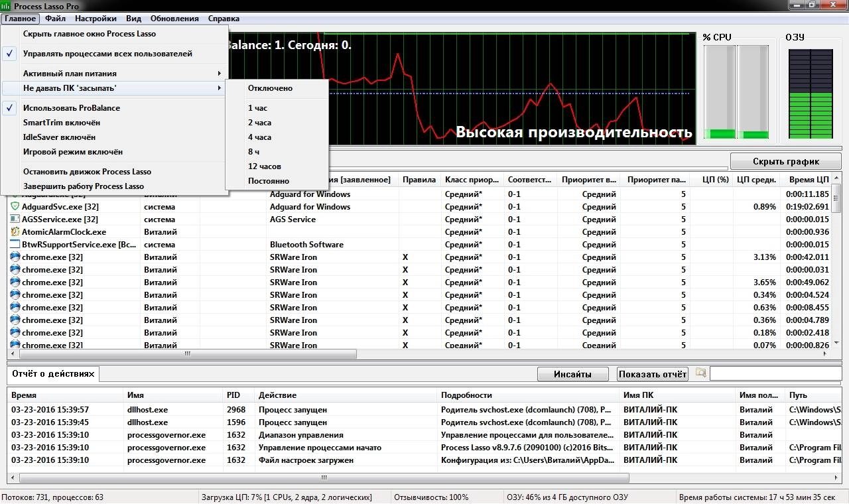Choose 8 ч keep-awake option
The width and height of the screenshot is (849, 504).
click(277, 152)
